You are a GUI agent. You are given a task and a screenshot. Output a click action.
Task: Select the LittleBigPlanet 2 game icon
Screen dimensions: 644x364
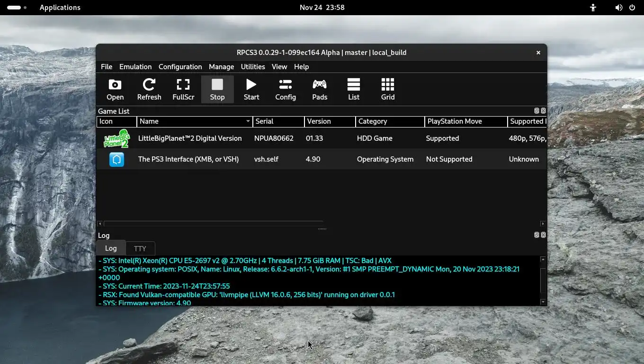pos(116,138)
